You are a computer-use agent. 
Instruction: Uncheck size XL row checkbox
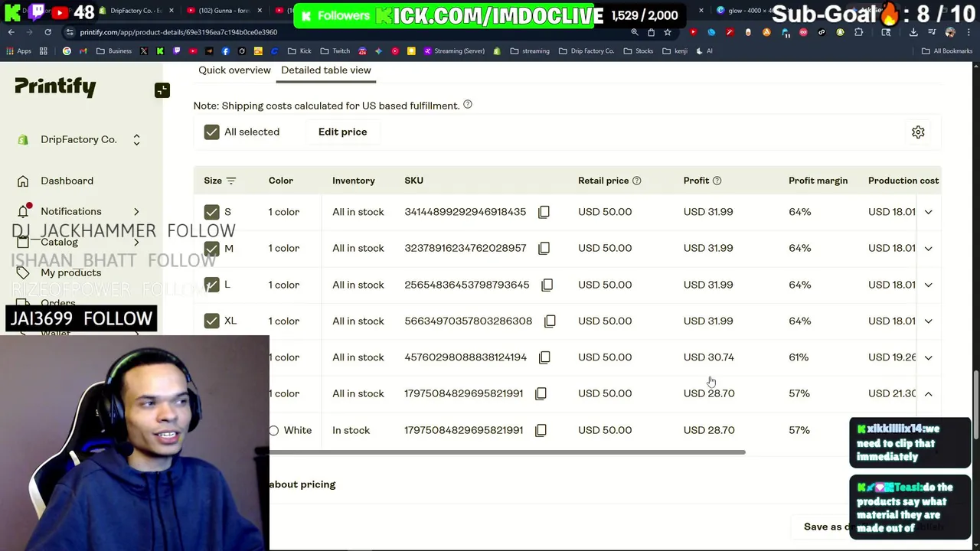211,321
